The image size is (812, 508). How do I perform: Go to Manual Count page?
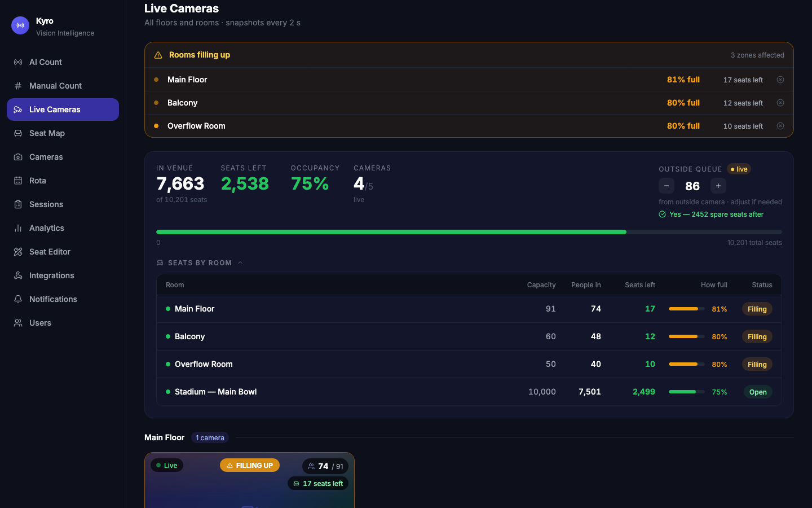[x=63, y=86]
